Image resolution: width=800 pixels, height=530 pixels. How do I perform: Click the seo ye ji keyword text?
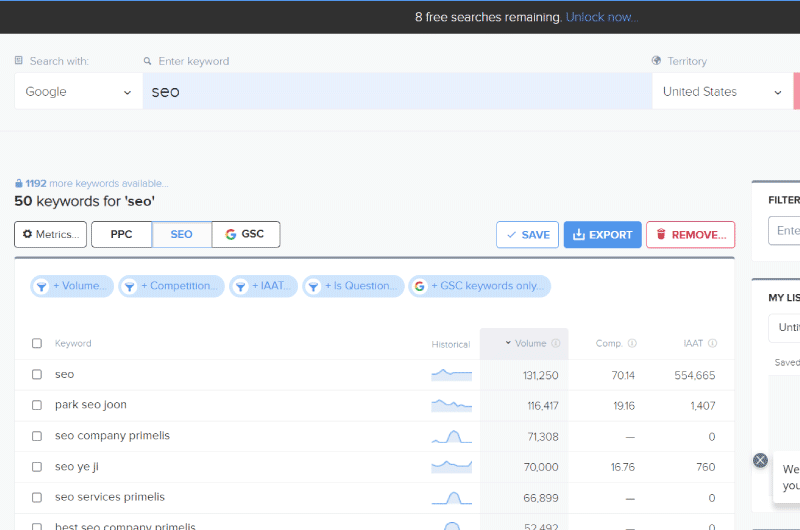point(77,467)
